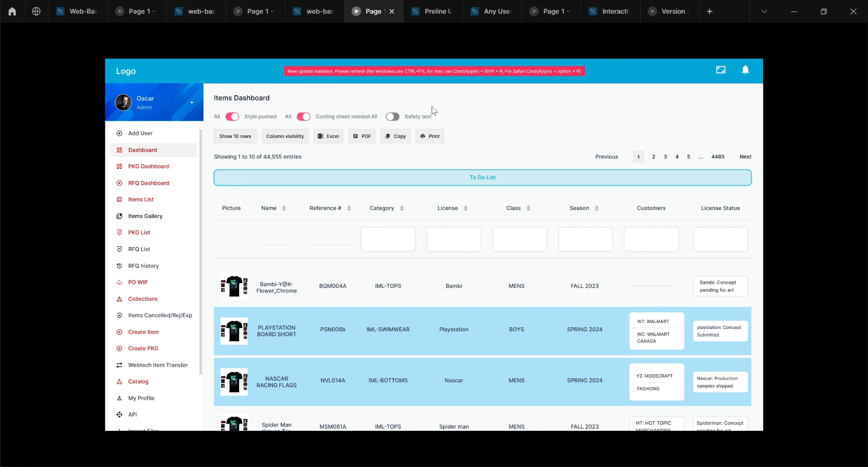This screenshot has height=467, width=868.
Task: Sort the table by Season column
Action: click(x=597, y=208)
